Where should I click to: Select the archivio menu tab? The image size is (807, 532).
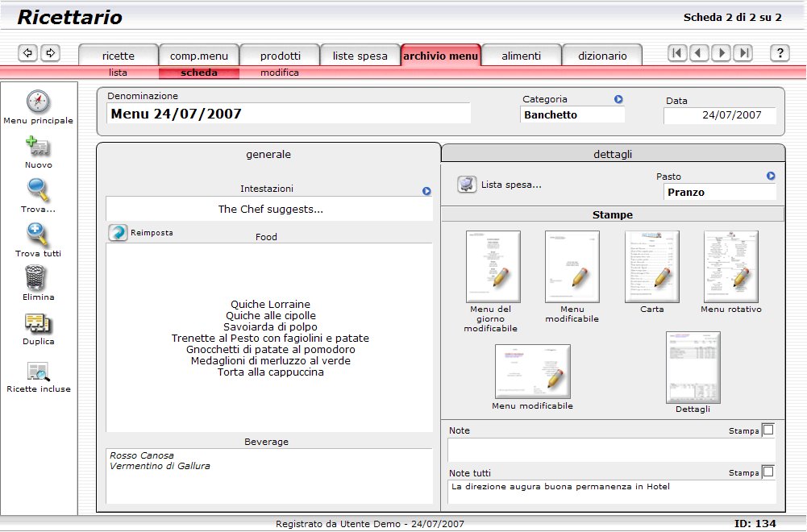(440, 56)
